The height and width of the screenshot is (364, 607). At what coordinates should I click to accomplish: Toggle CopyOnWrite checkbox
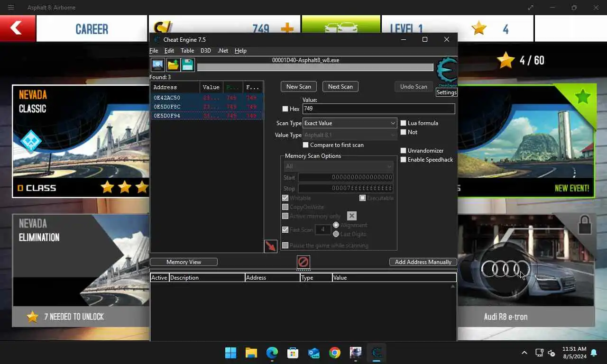click(x=285, y=207)
